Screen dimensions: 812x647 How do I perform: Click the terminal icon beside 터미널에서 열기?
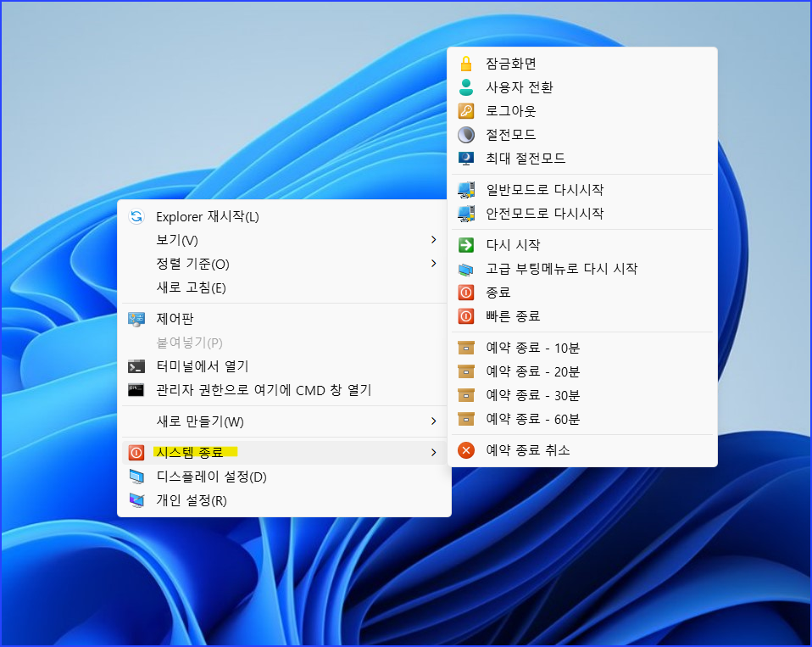(136, 367)
